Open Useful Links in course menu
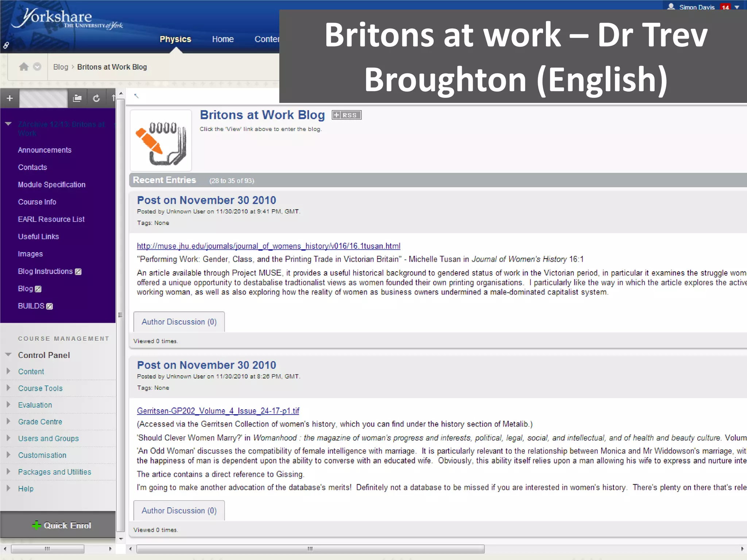This screenshot has height=560, width=747. [38, 237]
